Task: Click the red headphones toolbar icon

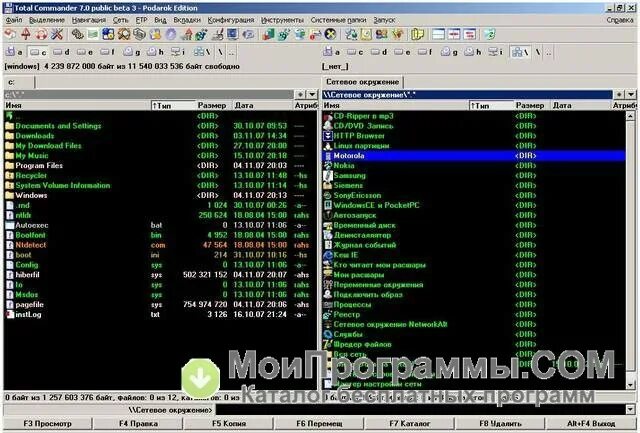Action: [x=41, y=35]
